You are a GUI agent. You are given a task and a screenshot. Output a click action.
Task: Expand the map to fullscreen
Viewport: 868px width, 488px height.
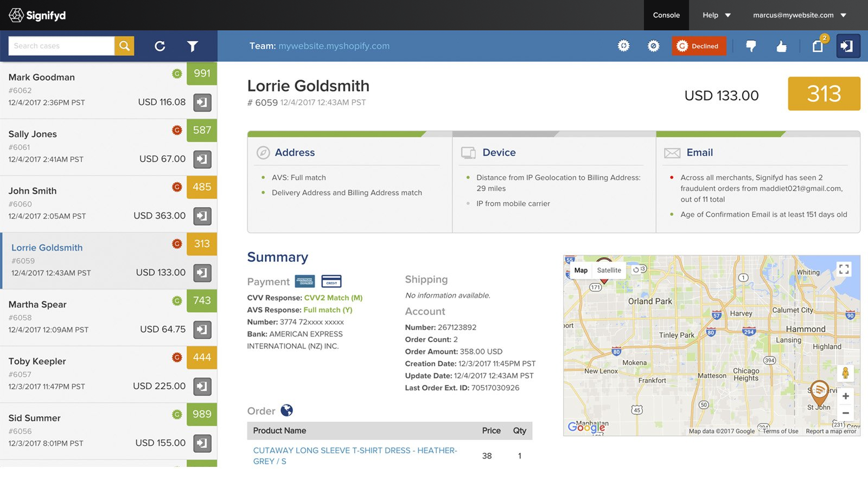[x=845, y=268]
